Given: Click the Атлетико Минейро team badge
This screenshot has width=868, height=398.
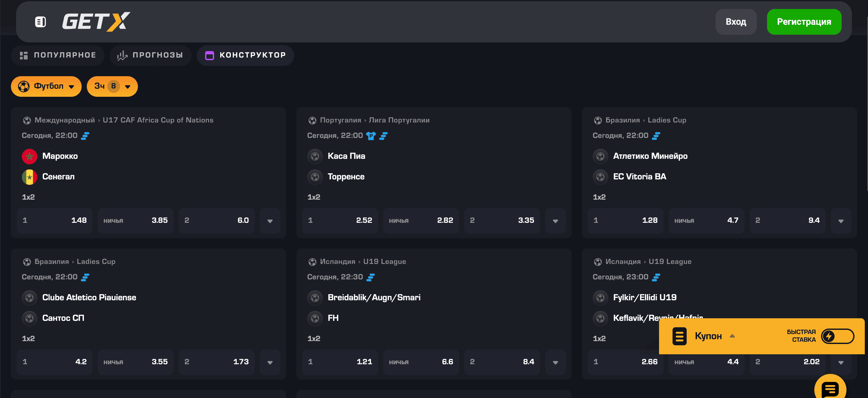Looking at the screenshot, I should [x=601, y=156].
